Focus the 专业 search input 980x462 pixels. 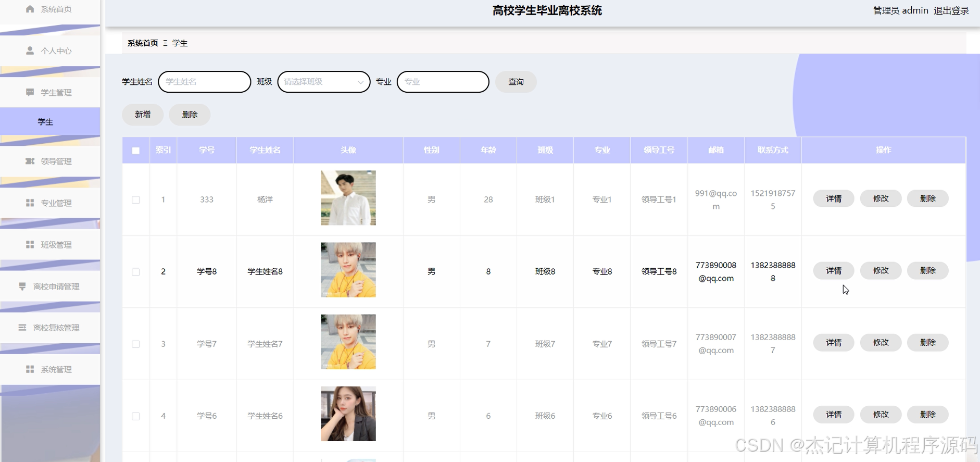pos(443,82)
